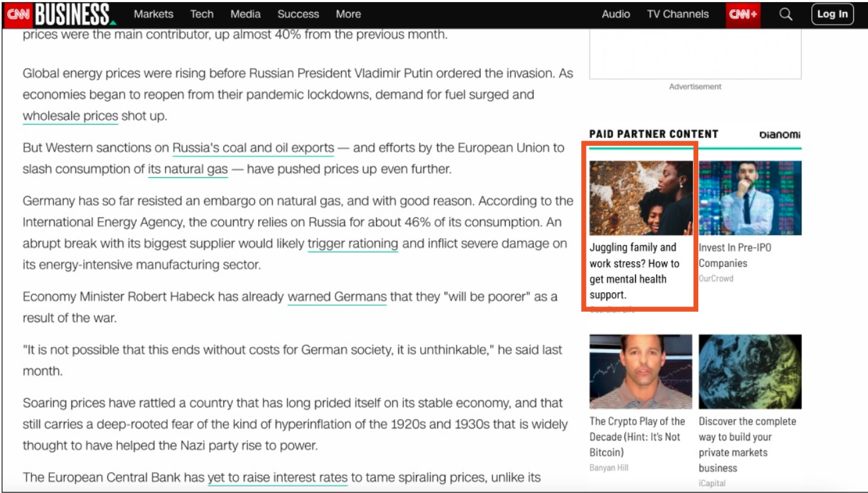Open the Invest In Pre-IPO Companies sponsored story

coord(750,197)
